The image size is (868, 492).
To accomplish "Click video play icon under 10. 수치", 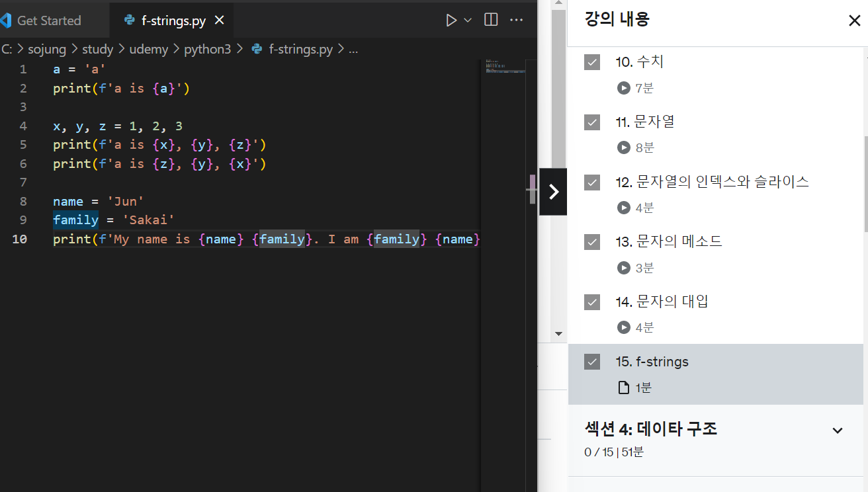I will click(623, 87).
